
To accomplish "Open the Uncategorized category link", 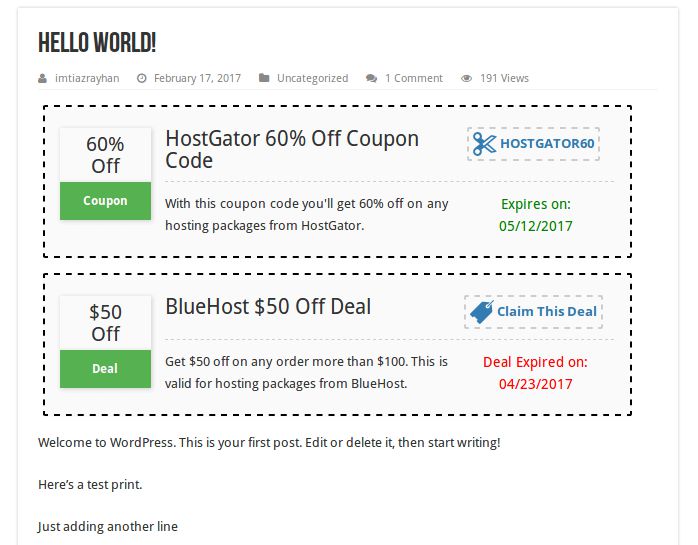I will point(312,78).
